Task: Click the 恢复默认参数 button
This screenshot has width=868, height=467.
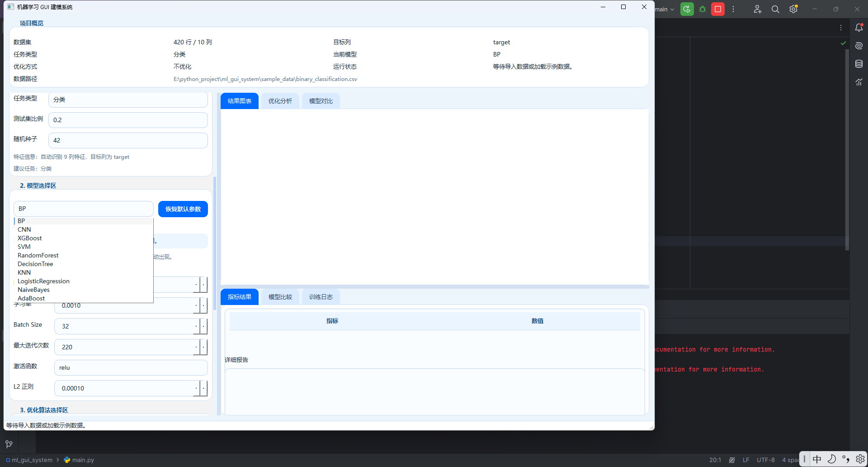Action: click(183, 209)
